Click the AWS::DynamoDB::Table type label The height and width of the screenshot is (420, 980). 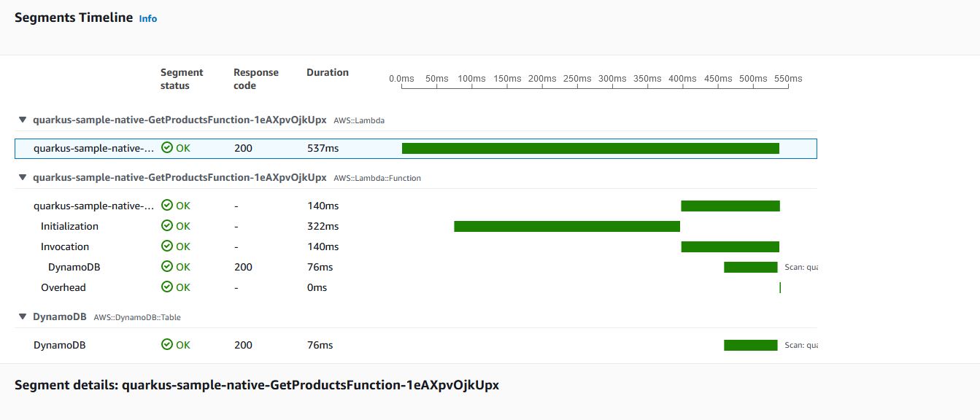pyautogui.click(x=137, y=318)
